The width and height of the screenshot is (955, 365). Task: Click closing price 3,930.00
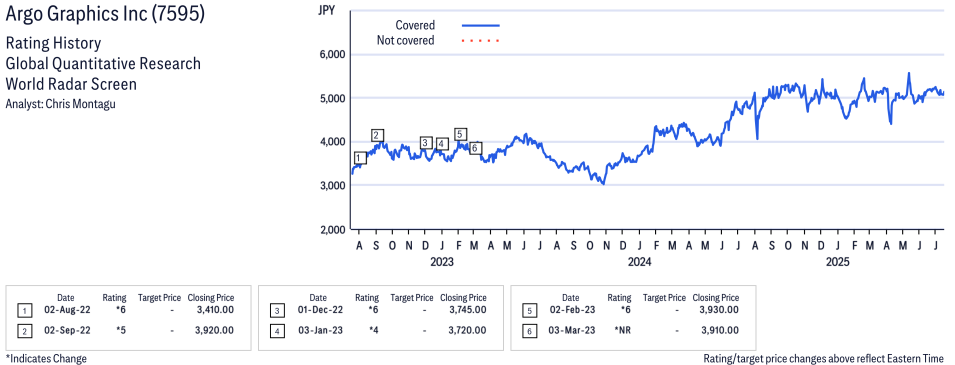(x=720, y=310)
